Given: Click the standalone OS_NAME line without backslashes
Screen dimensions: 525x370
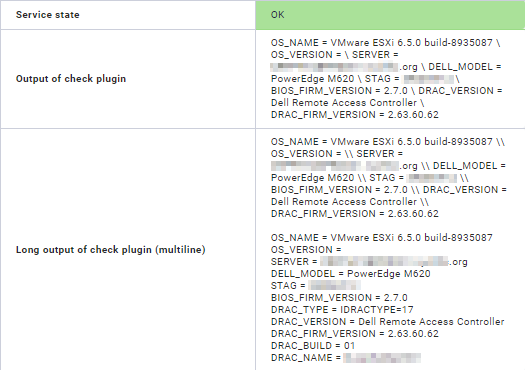Looking at the screenshot, I should [382, 238].
